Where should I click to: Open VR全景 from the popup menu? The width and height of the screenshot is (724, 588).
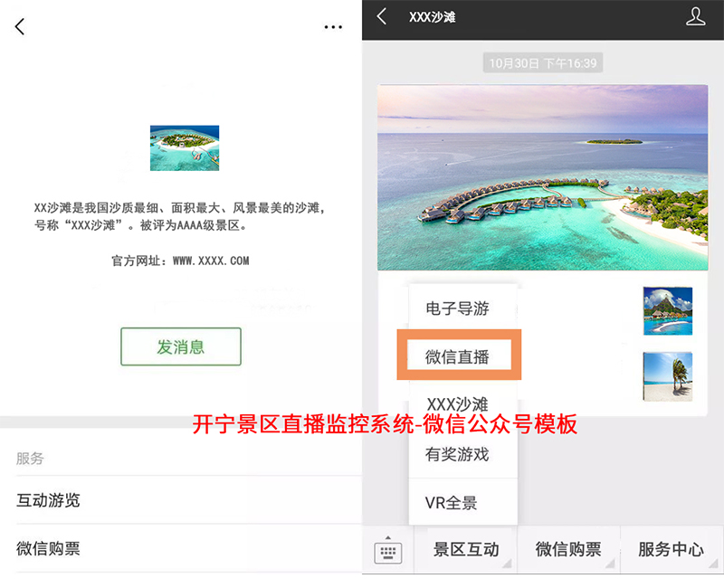tap(452, 503)
